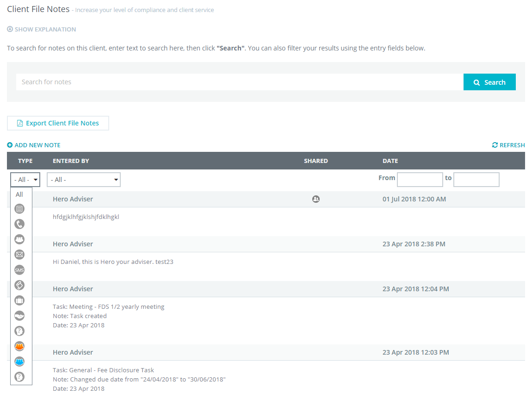Select the 'All' option in type list

click(19, 194)
